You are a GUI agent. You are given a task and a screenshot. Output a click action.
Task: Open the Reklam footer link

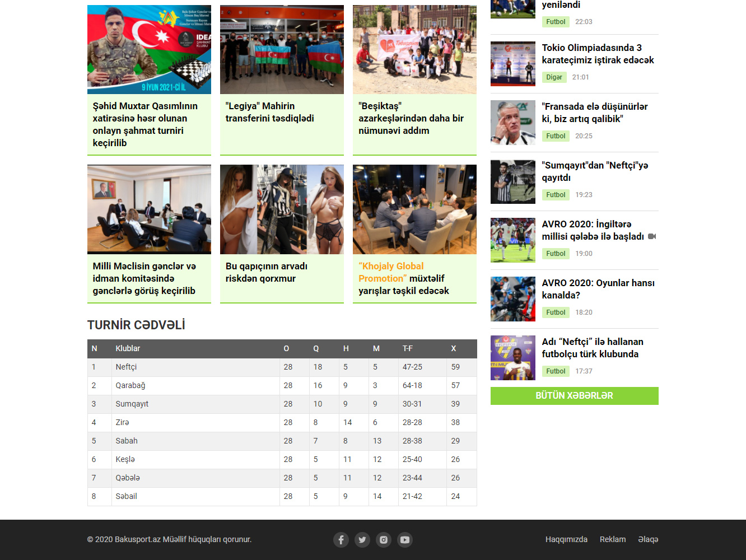[x=613, y=539]
